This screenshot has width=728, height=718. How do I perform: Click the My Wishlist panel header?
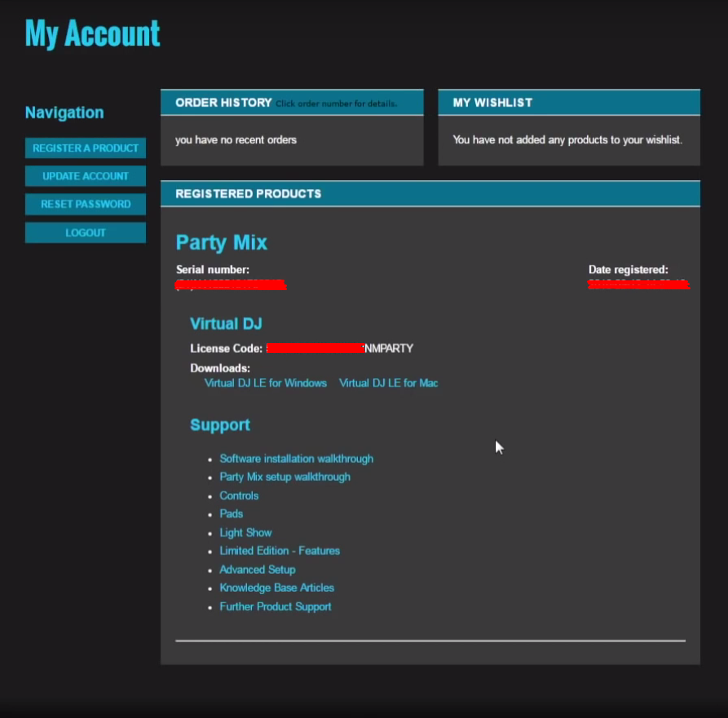click(x=569, y=103)
